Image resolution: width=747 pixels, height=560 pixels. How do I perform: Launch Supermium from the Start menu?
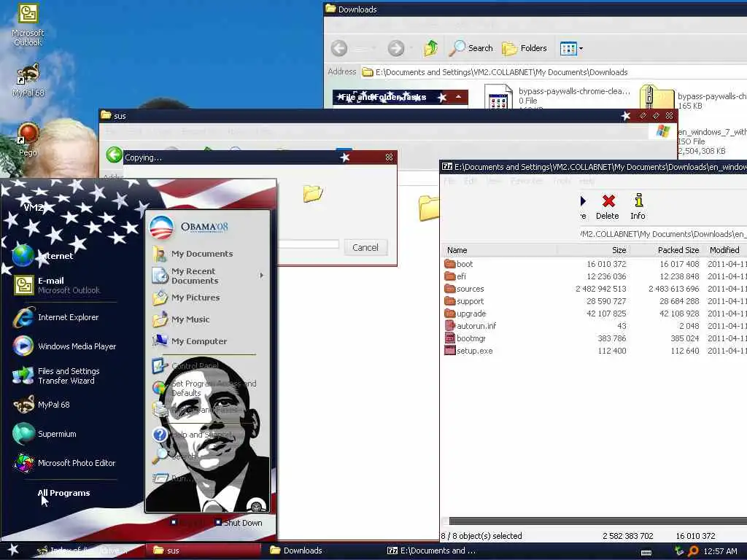tap(44, 434)
